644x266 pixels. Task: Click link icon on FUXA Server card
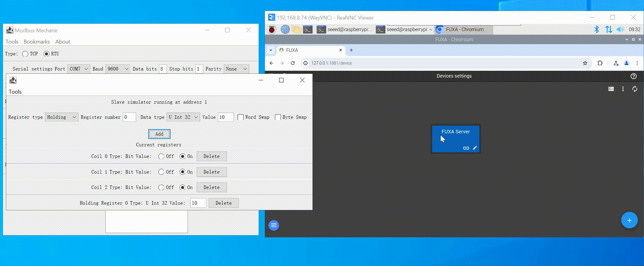coord(466,148)
